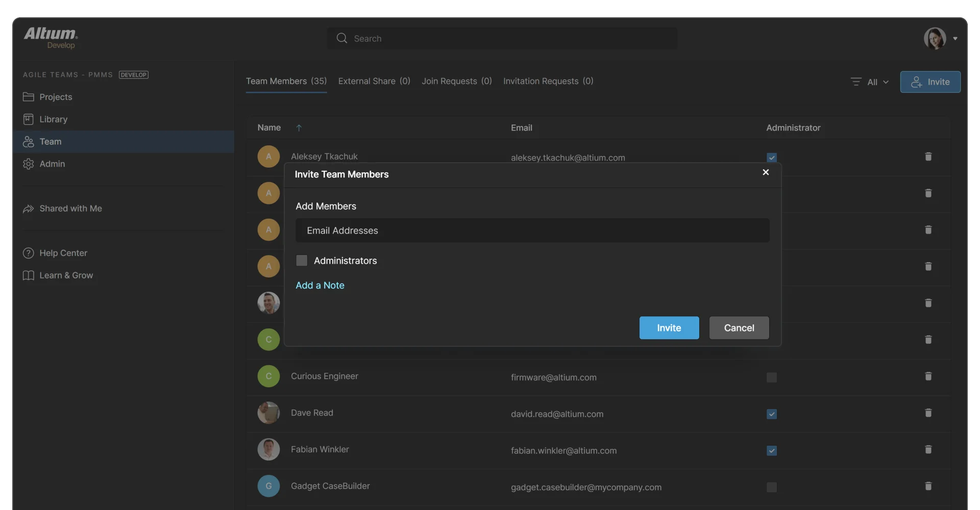Screen dimensions: 980x510
Task: Open the user profile menu arrow
Action: (955, 39)
